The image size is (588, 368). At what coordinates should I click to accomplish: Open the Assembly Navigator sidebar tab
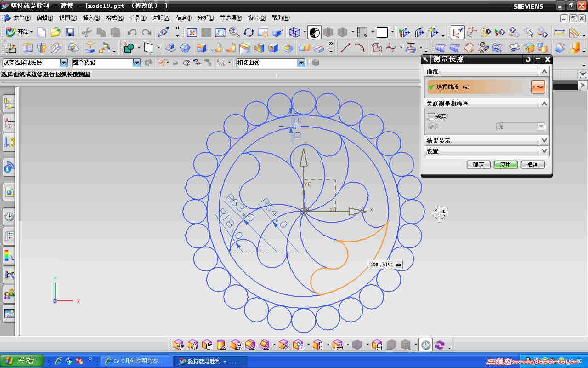[x=9, y=104]
